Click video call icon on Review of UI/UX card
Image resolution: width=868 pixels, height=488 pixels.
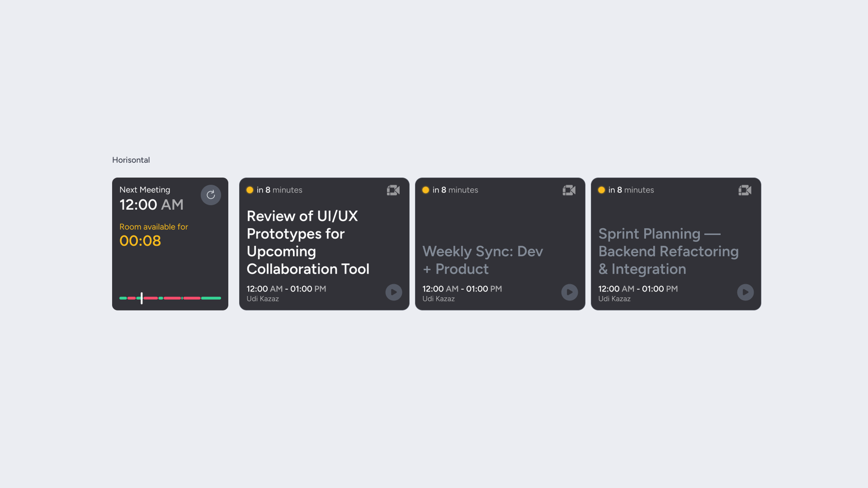393,190
